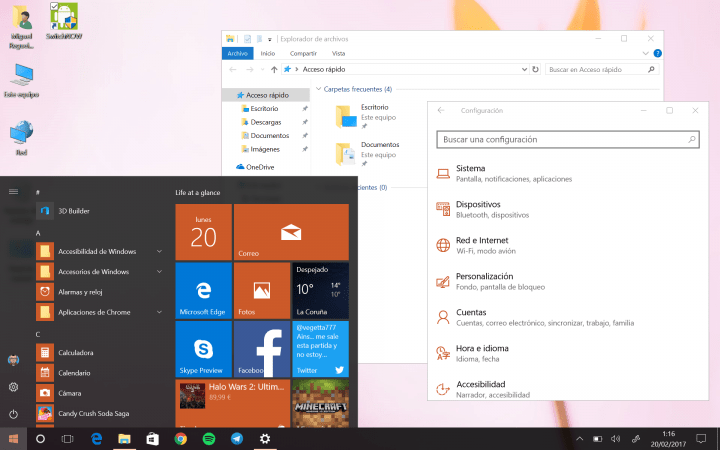Open Telegram from the taskbar
Screen dimensions: 720x450
pyautogui.click(x=237, y=439)
